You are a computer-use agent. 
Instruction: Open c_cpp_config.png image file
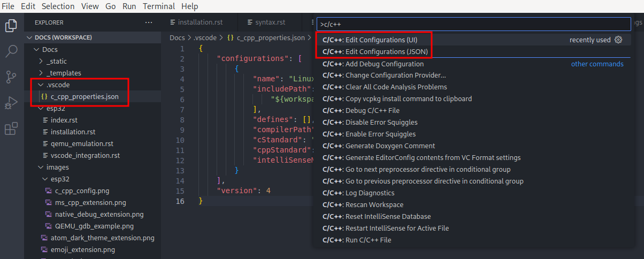82,191
